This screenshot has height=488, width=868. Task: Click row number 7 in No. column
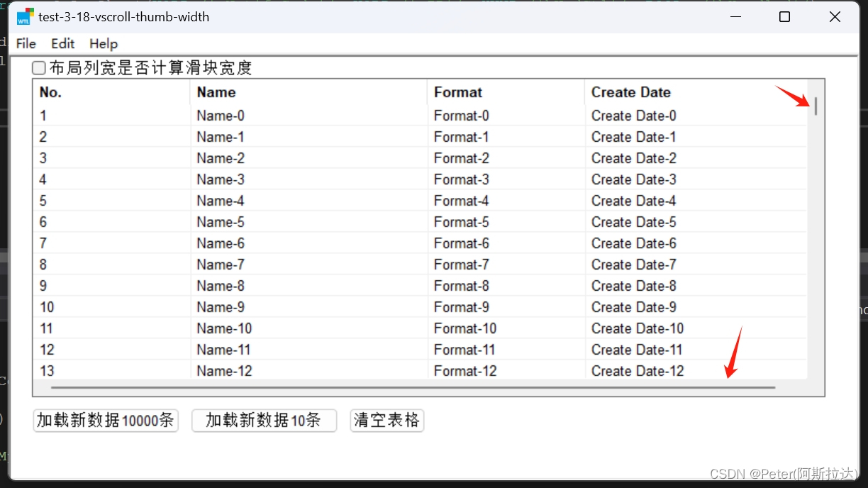112,243
